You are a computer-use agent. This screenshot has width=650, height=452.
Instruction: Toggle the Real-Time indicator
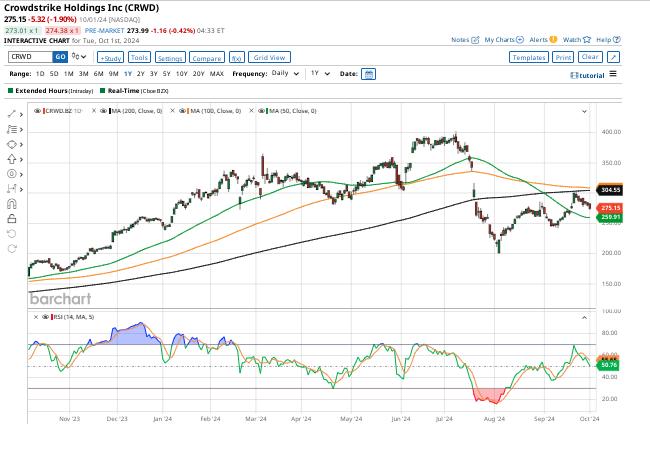[x=134, y=91]
